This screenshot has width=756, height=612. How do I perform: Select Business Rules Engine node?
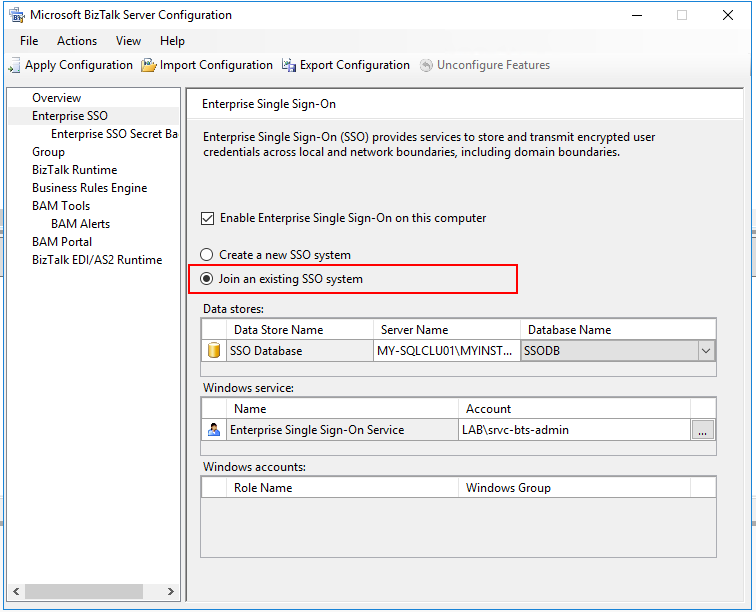coord(90,188)
